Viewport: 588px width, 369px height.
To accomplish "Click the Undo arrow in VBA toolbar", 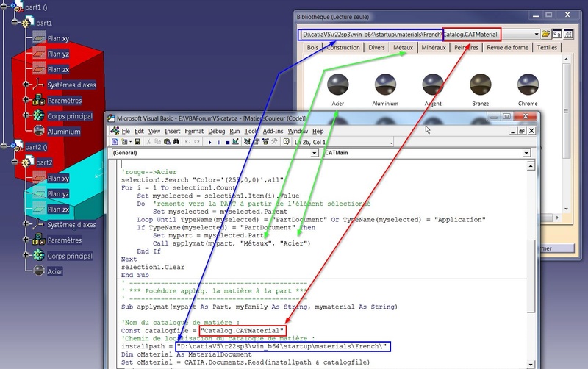I will [x=188, y=142].
